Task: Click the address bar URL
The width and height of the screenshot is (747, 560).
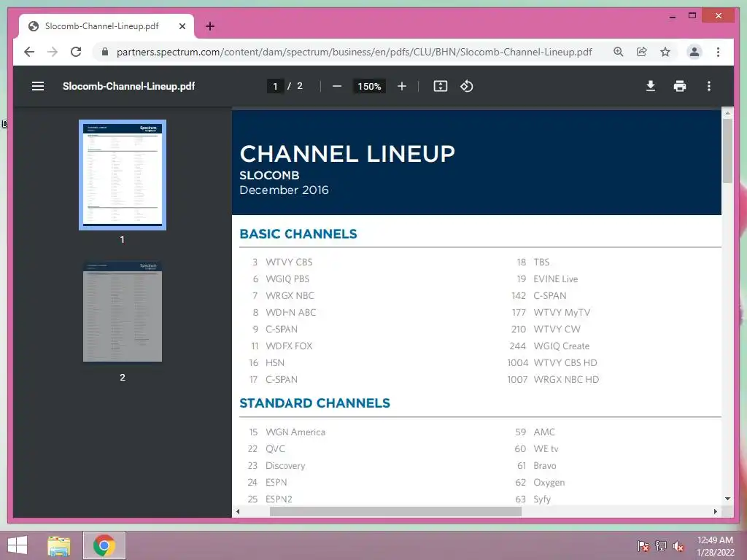Action: [x=354, y=52]
